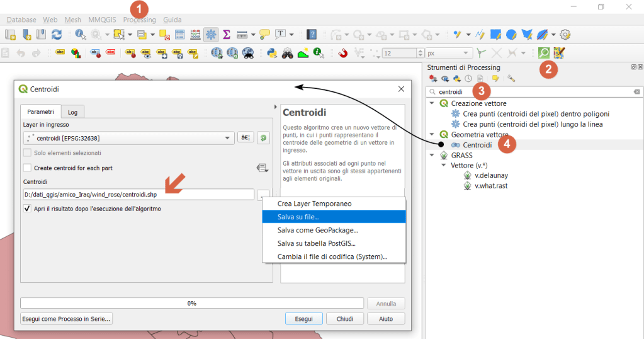Click 'Esegui come Processo in Serie...' button

point(67,319)
